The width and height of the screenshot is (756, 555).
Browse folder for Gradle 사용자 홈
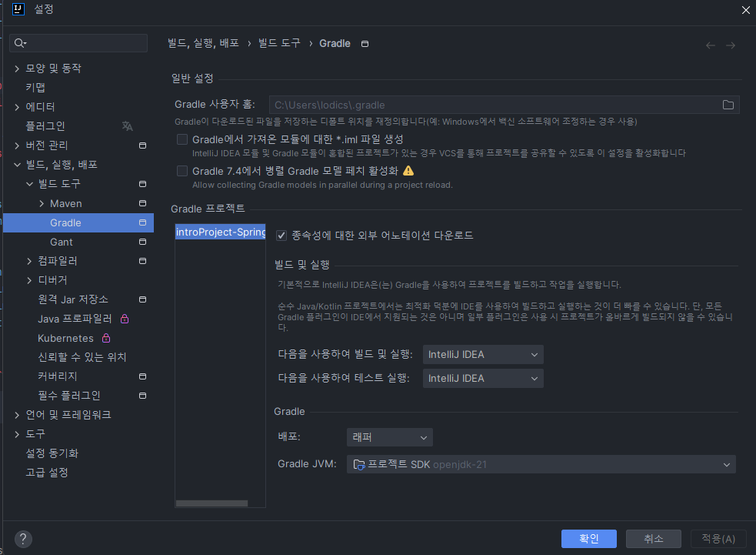click(728, 105)
